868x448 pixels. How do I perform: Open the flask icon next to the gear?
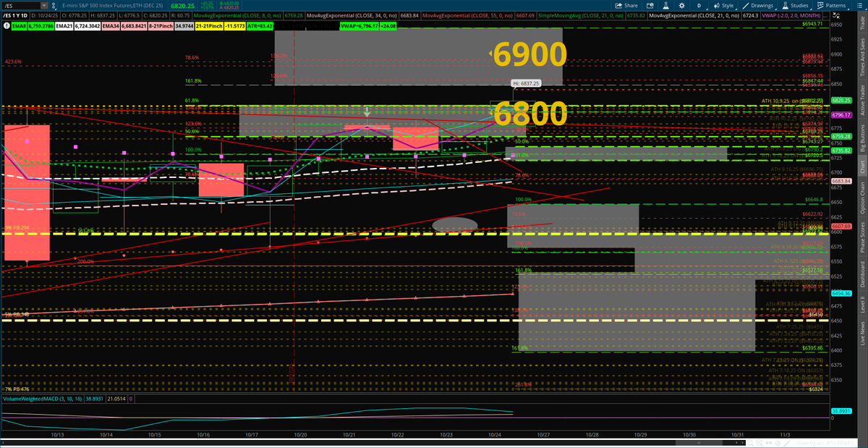click(666, 6)
